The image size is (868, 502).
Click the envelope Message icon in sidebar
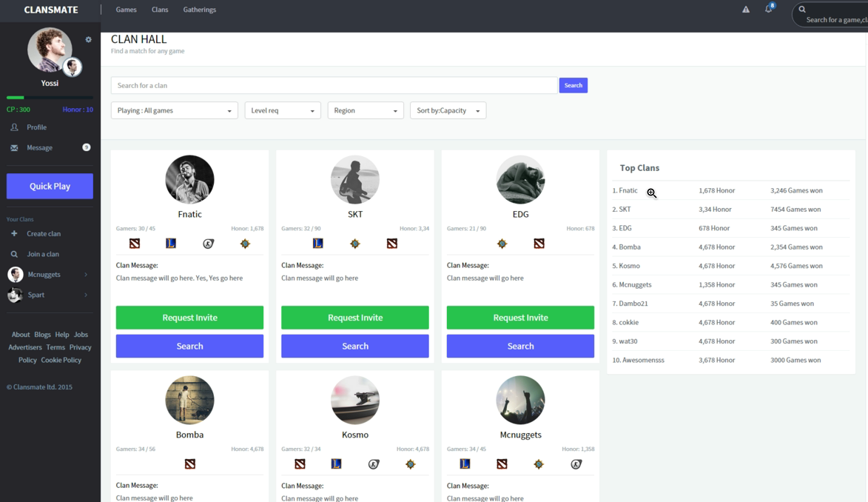[14, 148]
